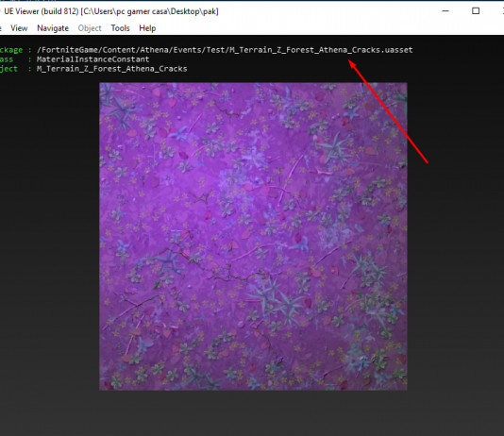Click the package path ending in Cracks.uasset
This screenshot has height=436, width=504.
(225, 50)
